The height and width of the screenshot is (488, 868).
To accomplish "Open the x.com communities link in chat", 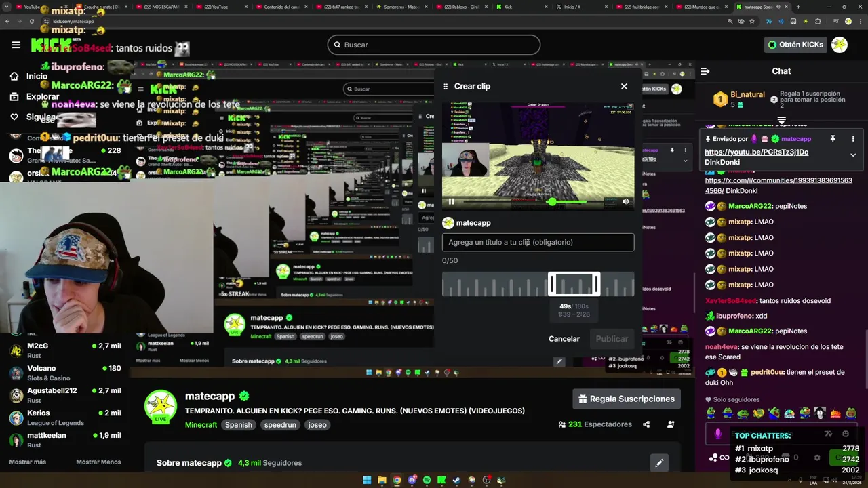I will point(778,185).
